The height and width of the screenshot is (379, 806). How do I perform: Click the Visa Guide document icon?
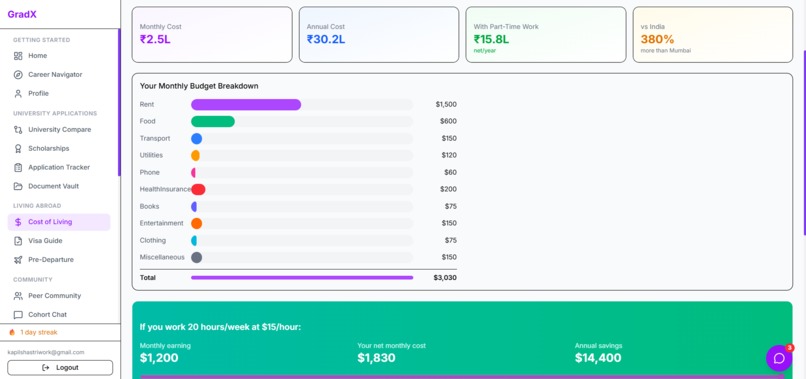pos(18,241)
